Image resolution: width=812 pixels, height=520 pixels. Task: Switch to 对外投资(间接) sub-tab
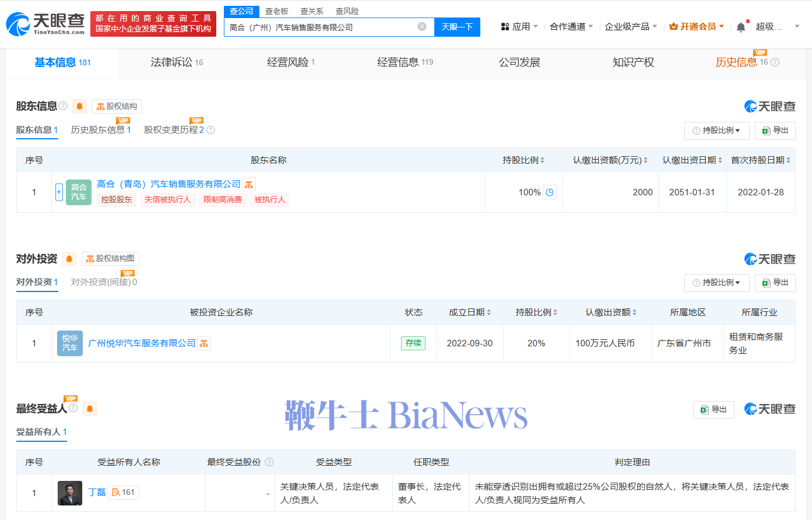pos(104,282)
